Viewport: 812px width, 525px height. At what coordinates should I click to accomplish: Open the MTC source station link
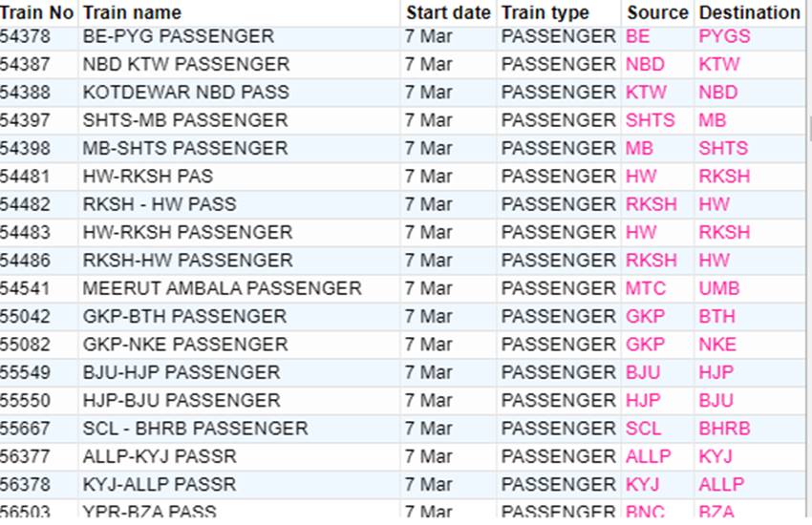coord(646,288)
